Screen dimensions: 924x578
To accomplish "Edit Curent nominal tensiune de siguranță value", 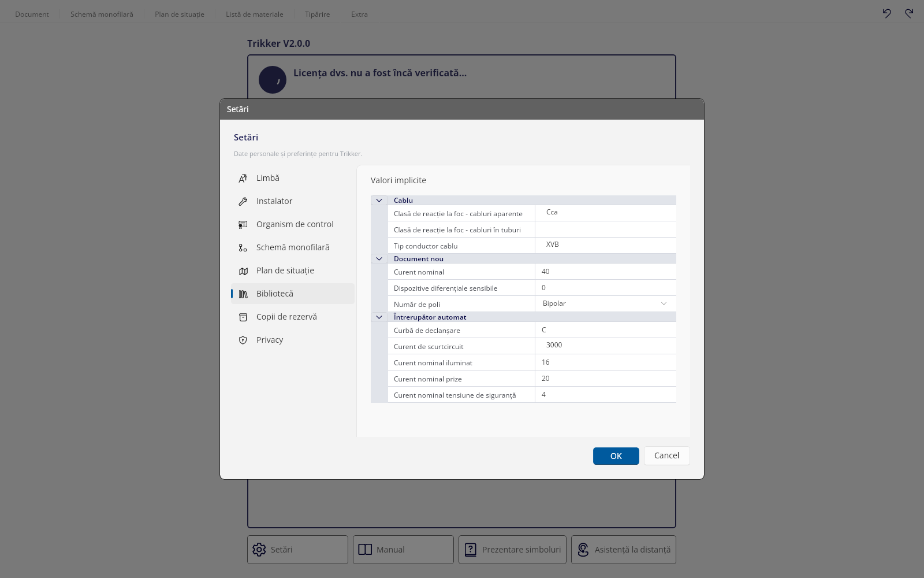I will pos(605,394).
